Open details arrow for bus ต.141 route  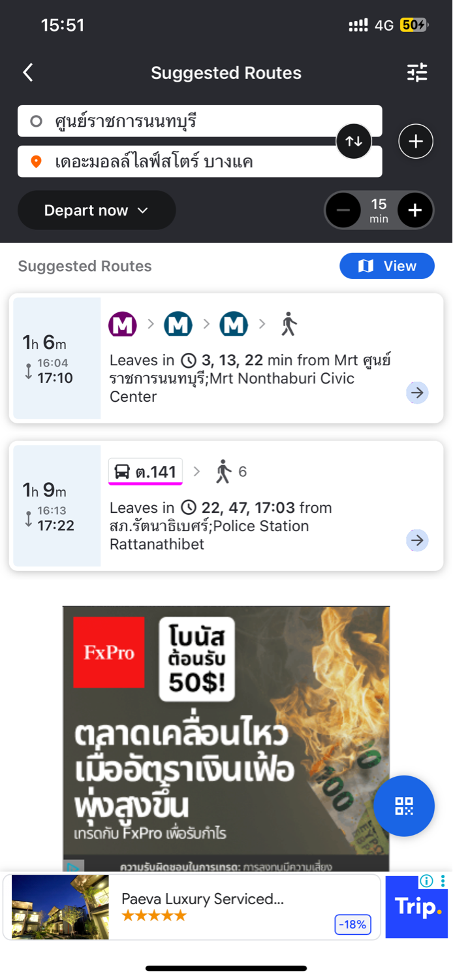pyautogui.click(x=417, y=540)
